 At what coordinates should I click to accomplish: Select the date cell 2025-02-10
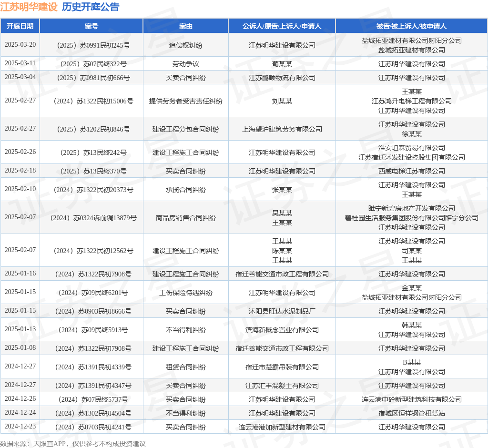click(x=20, y=189)
